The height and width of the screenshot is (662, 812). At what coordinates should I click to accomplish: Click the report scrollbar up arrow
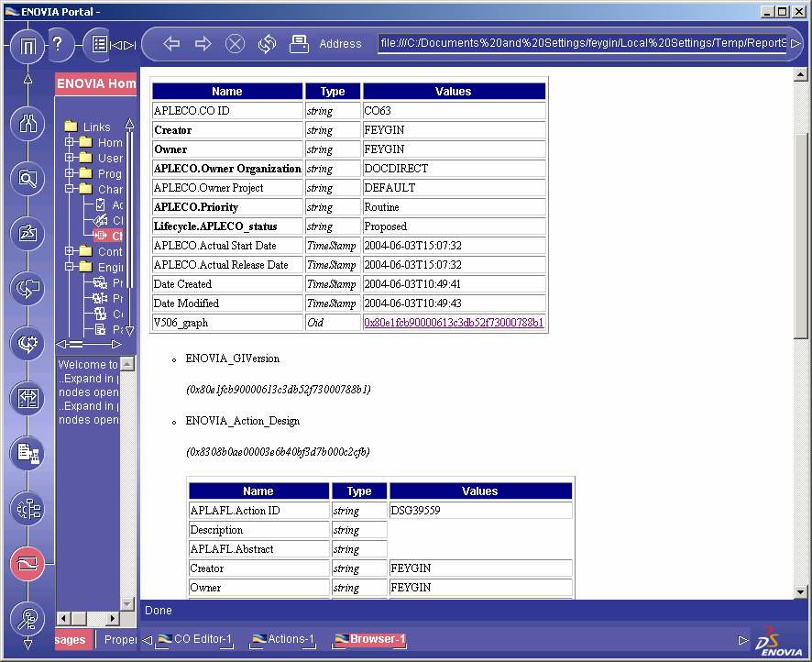800,74
